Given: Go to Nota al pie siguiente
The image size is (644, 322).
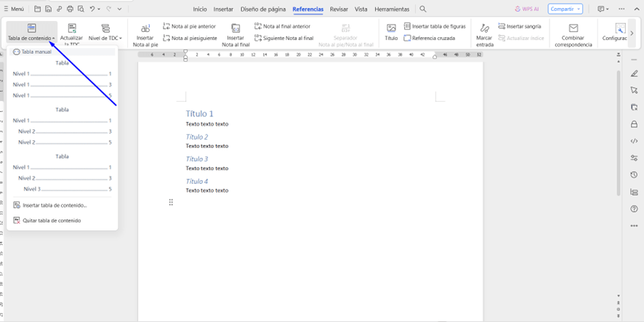Looking at the screenshot, I should point(190,39).
